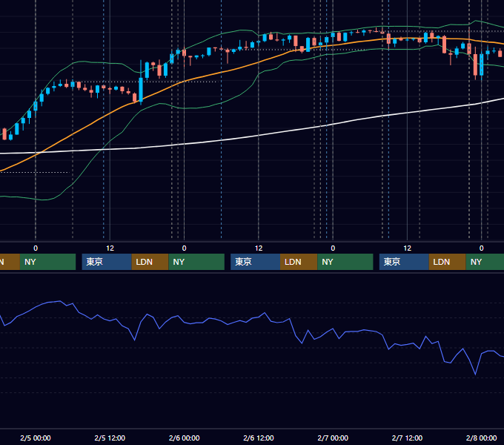Select the LDN session block on 2/5
504x445 pixels.
[150, 262]
